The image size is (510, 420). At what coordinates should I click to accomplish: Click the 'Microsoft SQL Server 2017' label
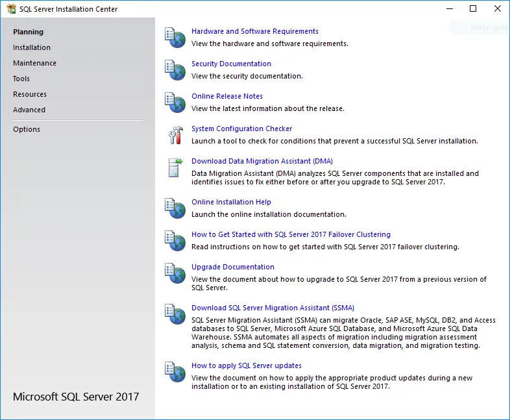click(76, 397)
